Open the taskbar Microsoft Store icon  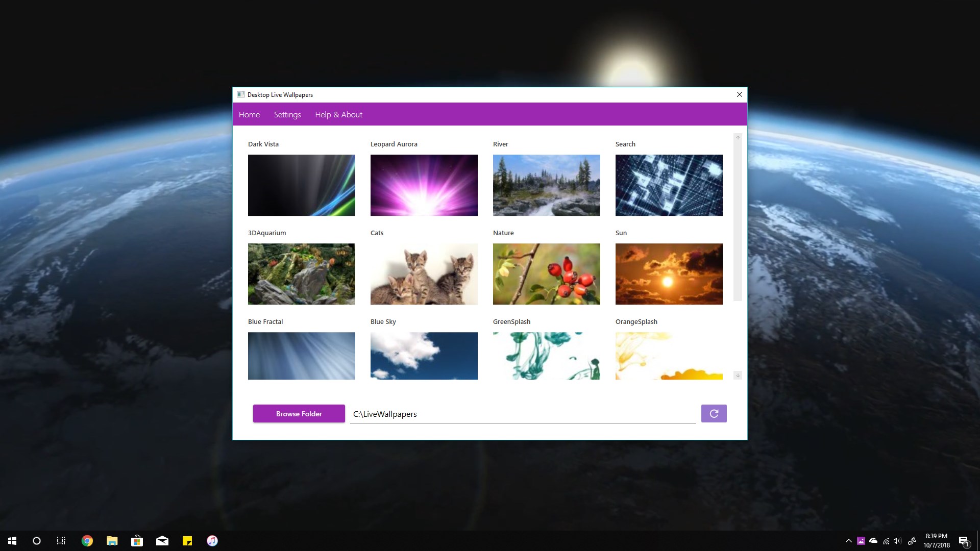tap(137, 540)
